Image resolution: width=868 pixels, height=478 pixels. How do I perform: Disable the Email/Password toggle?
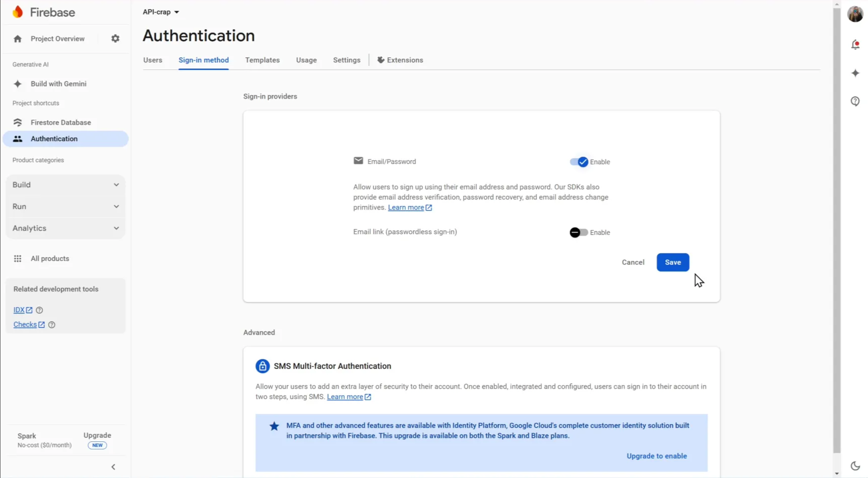tap(579, 162)
